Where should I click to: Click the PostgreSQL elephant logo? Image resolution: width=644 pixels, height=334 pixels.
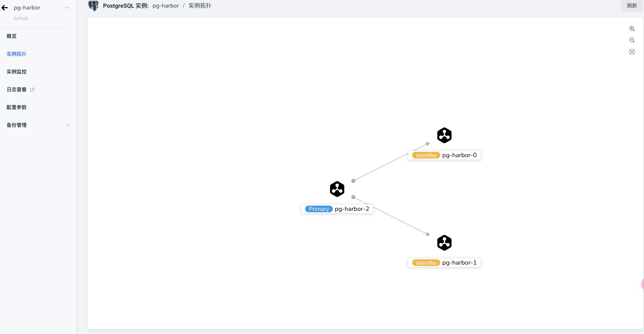[x=93, y=5]
